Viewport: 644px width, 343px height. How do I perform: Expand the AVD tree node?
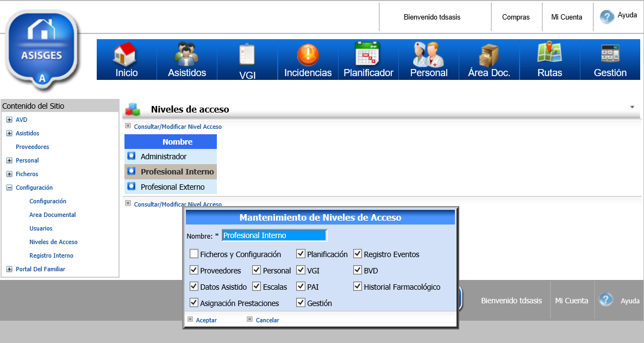[9, 120]
